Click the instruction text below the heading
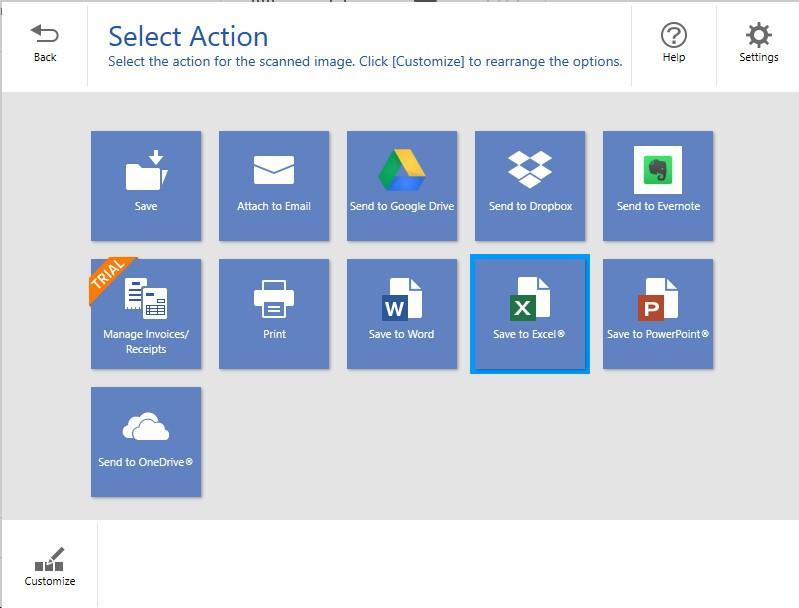The image size is (799, 608). [365, 62]
